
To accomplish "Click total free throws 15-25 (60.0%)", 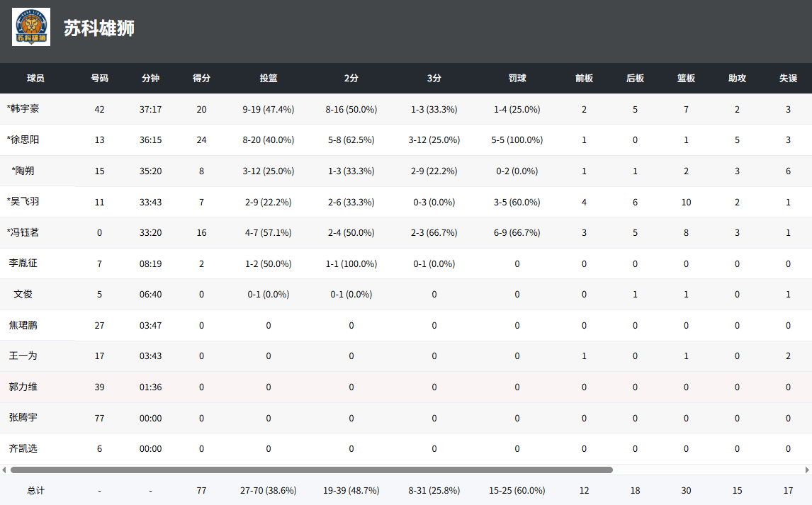I will (x=517, y=491).
